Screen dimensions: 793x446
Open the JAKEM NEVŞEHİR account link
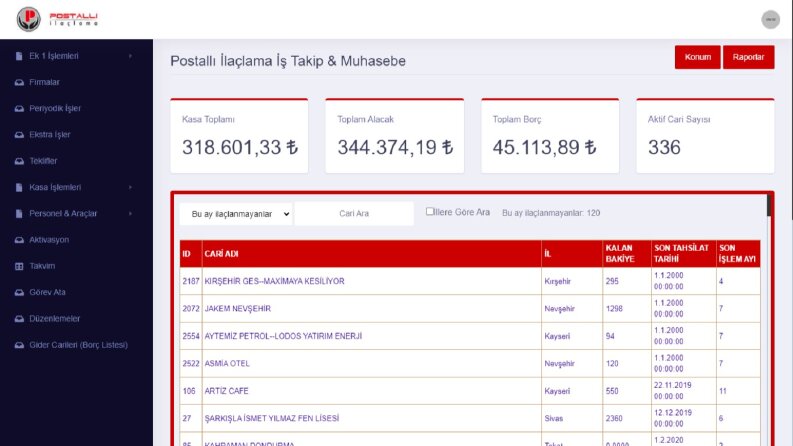[238, 308]
